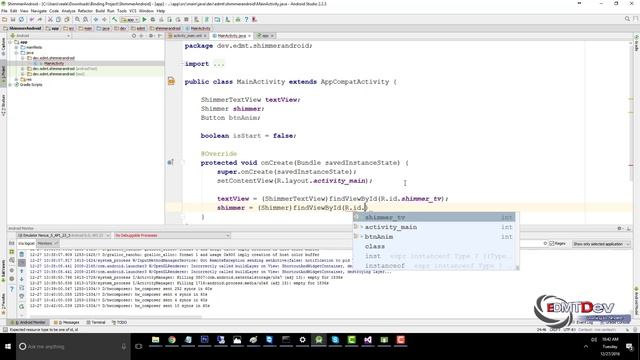The image size is (640, 360).
Task: Open the emulator device selector dropdown
Action: [x=64, y=236]
